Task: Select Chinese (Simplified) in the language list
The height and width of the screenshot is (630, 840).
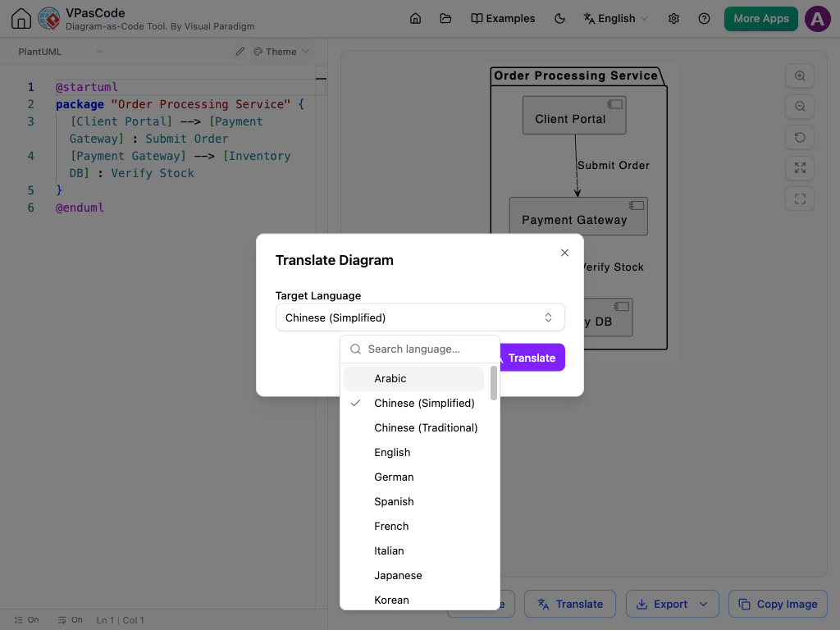Action: pos(413,404)
